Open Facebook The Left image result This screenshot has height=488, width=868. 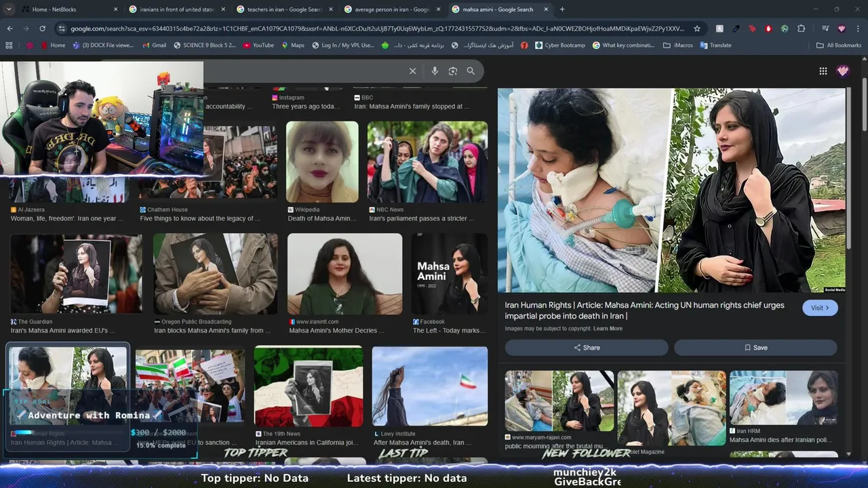[450, 274]
